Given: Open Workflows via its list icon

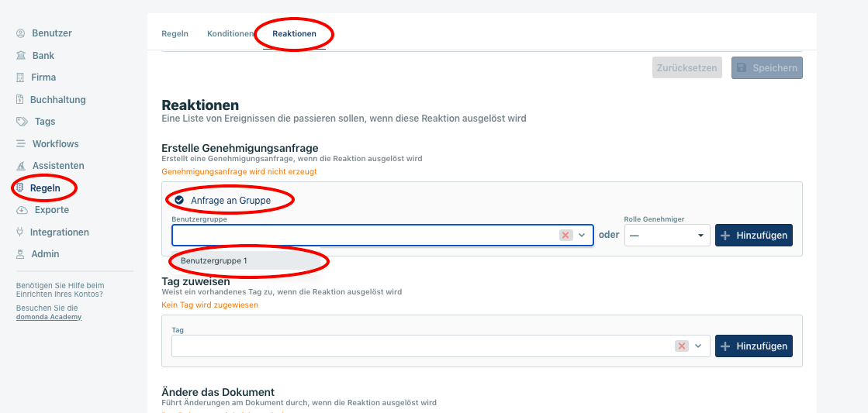Looking at the screenshot, I should pyautogui.click(x=21, y=144).
